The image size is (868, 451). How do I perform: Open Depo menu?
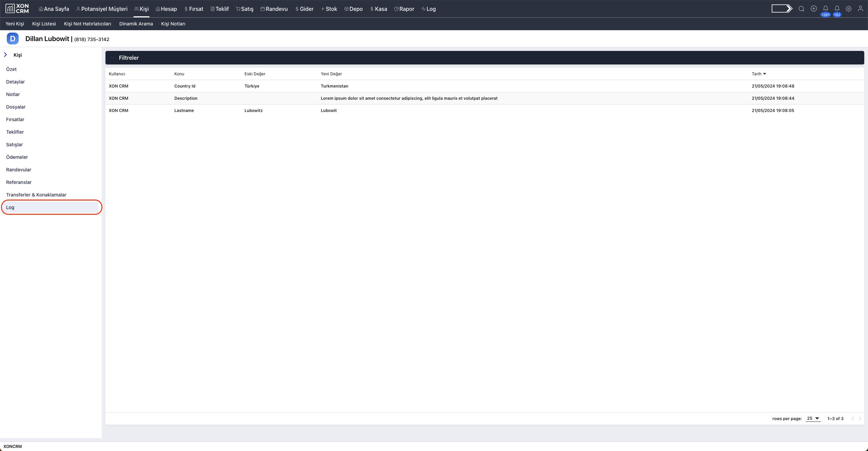point(353,9)
